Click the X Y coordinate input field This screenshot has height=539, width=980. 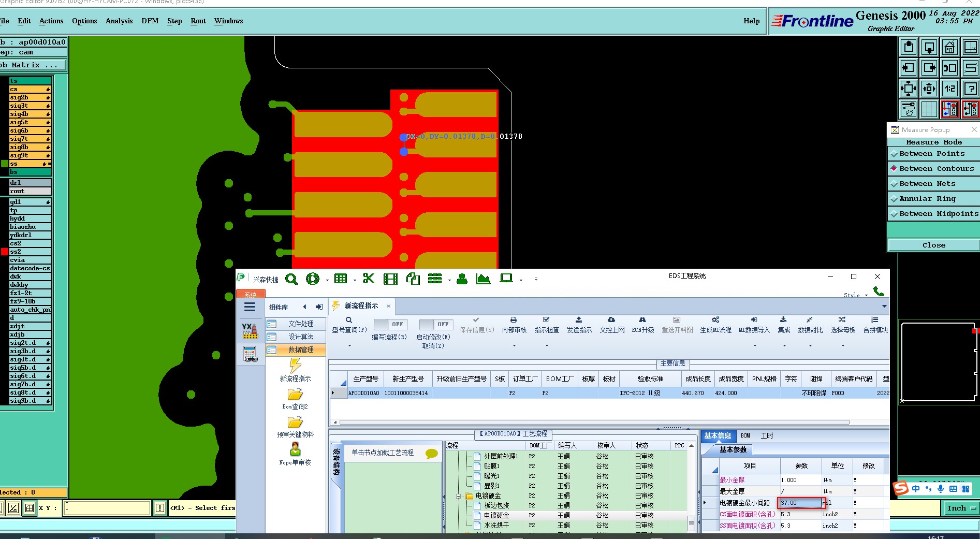[x=107, y=508]
